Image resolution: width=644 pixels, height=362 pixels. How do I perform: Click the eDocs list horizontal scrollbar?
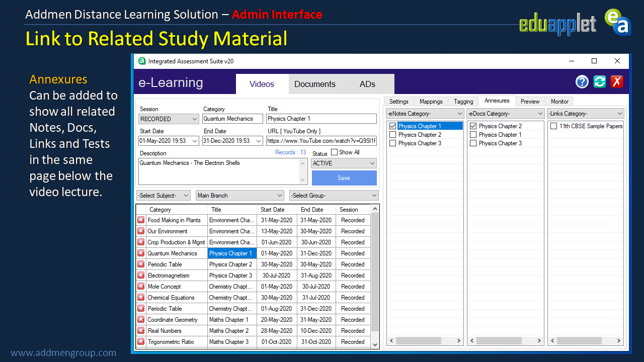[x=505, y=341]
